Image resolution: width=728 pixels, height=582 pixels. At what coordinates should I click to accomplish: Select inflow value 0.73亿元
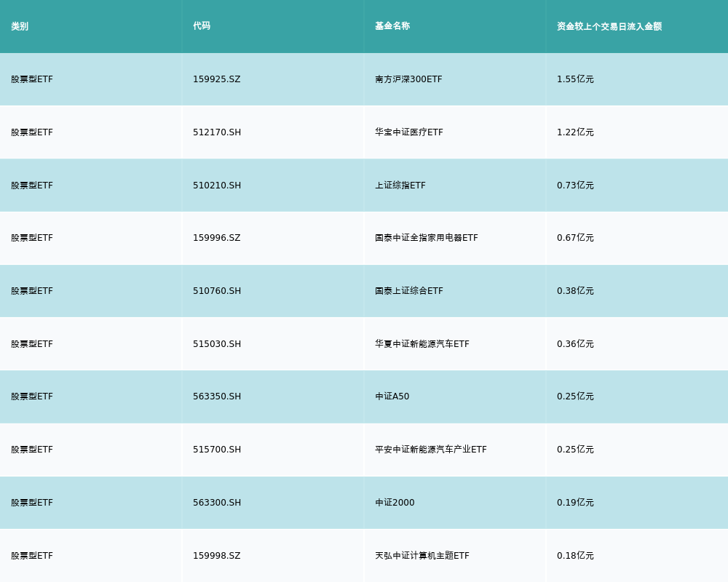click(x=575, y=186)
